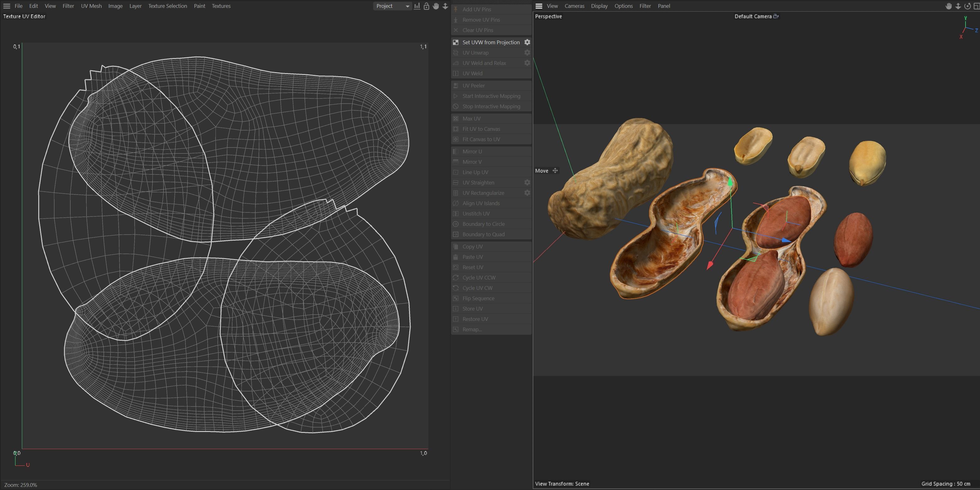Viewport: 980px width, 490px height.
Task: Open the View menu in the UV Editor
Action: coord(50,6)
